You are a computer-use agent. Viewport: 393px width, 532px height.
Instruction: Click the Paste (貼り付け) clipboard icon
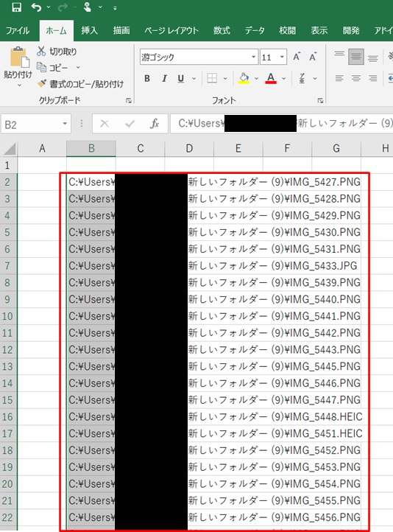point(19,57)
